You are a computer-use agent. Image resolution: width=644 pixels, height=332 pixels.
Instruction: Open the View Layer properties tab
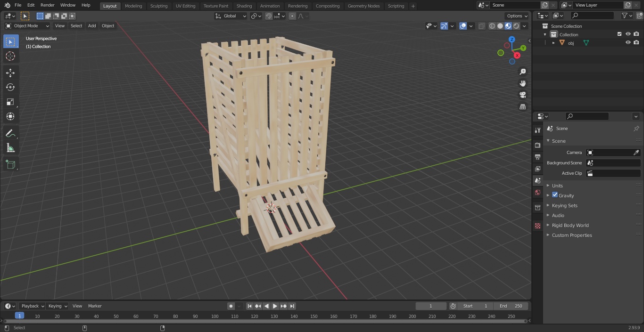coord(537,169)
